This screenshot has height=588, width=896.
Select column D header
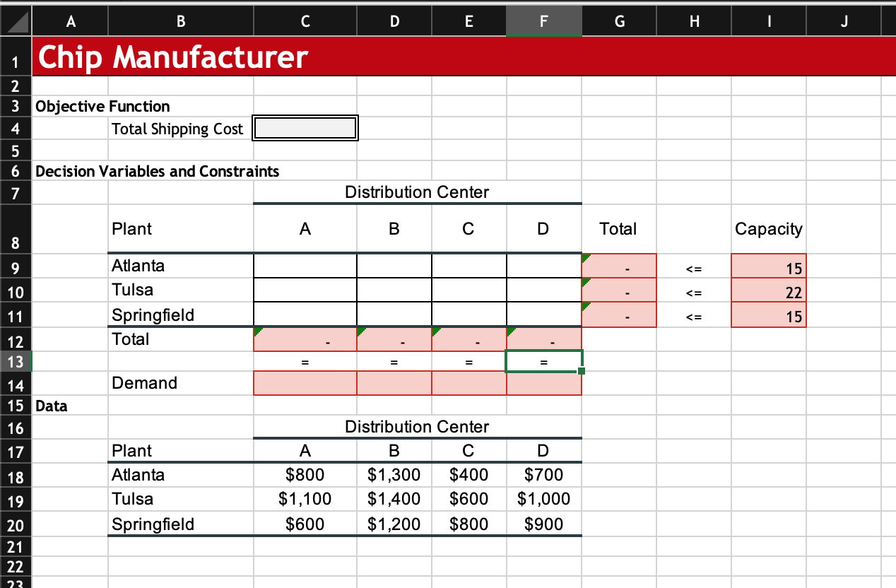394,22
